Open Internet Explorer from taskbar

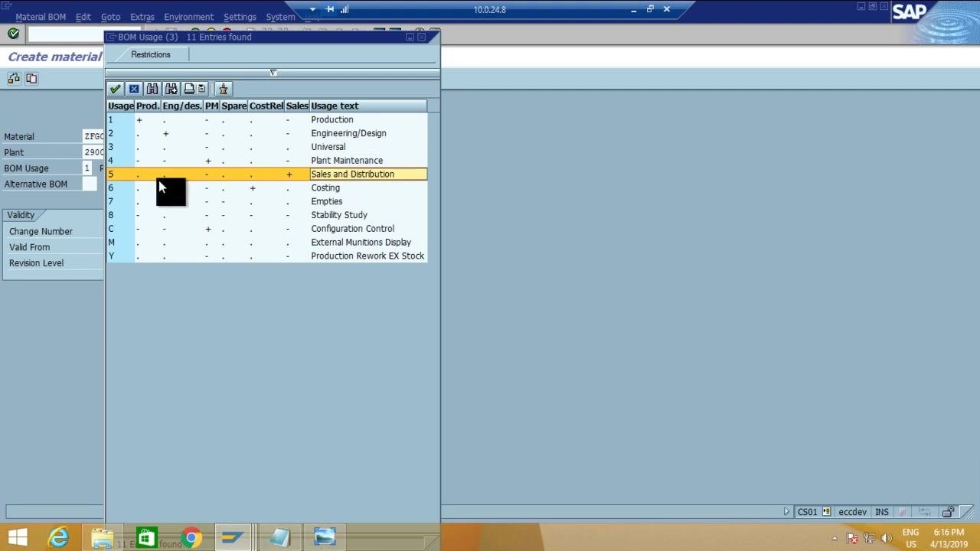click(58, 538)
